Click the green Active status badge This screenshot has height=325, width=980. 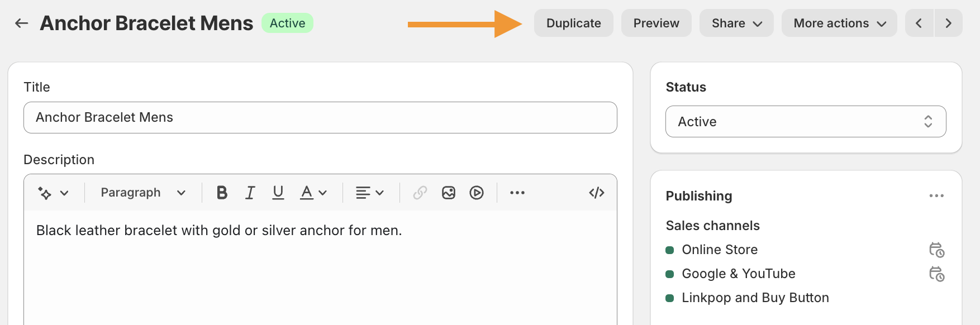click(x=287, y=23)
